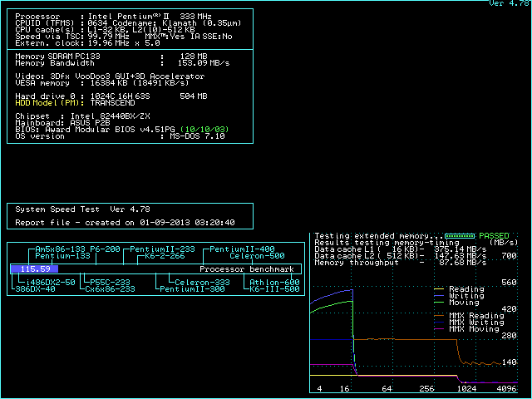This screenshot has height=399, width=532.
Task: Click the Cx6x86-233 reference label
Action: [110, 289]
